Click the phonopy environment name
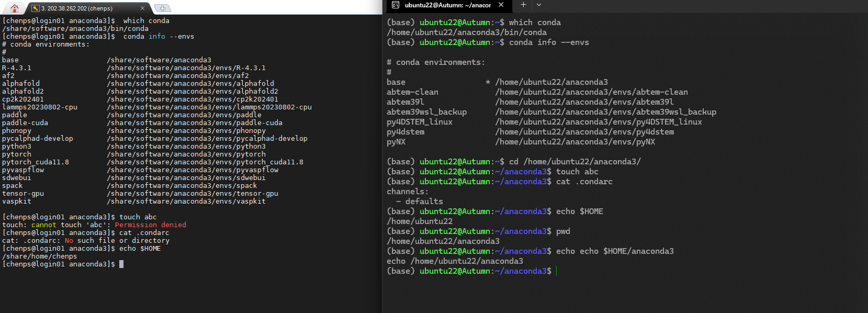Viewport: 868px width, 313px height. pos(17,131)
